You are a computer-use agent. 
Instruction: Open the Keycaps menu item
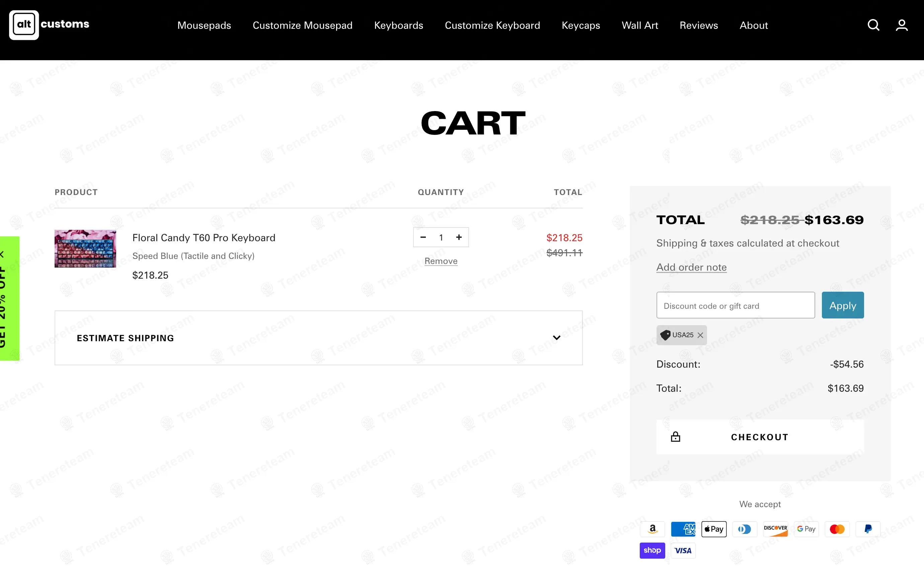(581, 25)
